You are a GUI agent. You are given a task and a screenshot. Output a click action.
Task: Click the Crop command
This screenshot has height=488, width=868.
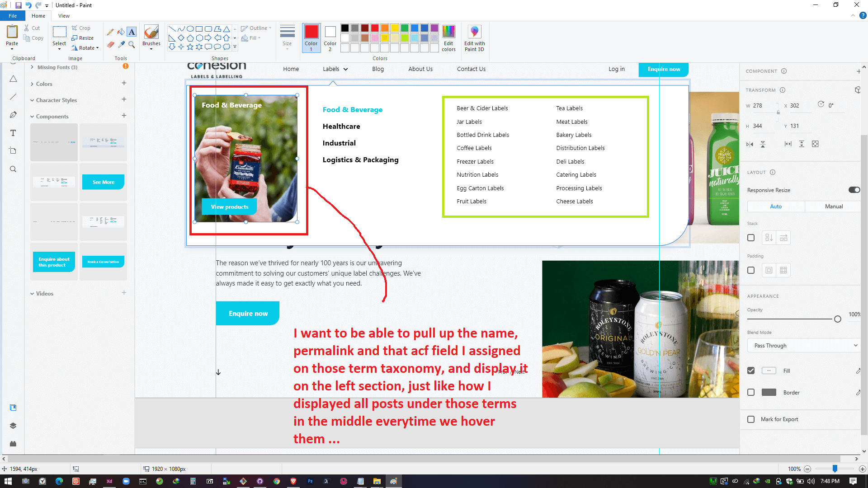(81, 28)
